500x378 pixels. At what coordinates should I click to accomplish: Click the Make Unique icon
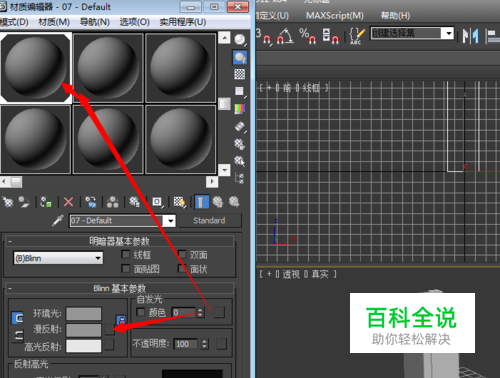113,202
